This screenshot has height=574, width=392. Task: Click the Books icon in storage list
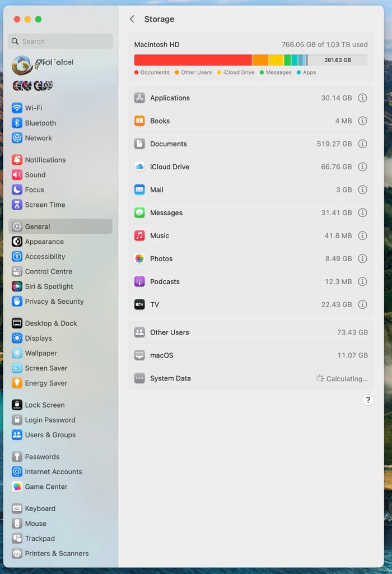pos(139,121)
